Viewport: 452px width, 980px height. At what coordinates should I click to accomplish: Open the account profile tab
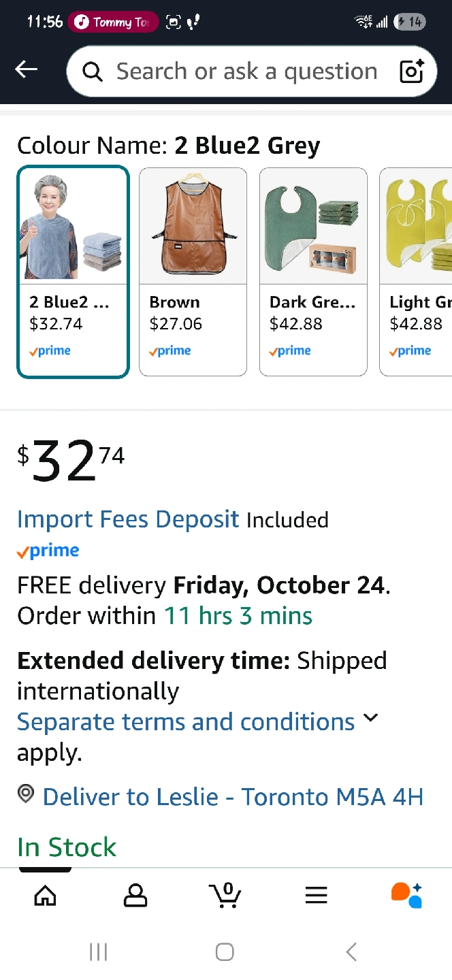point(135,895)
